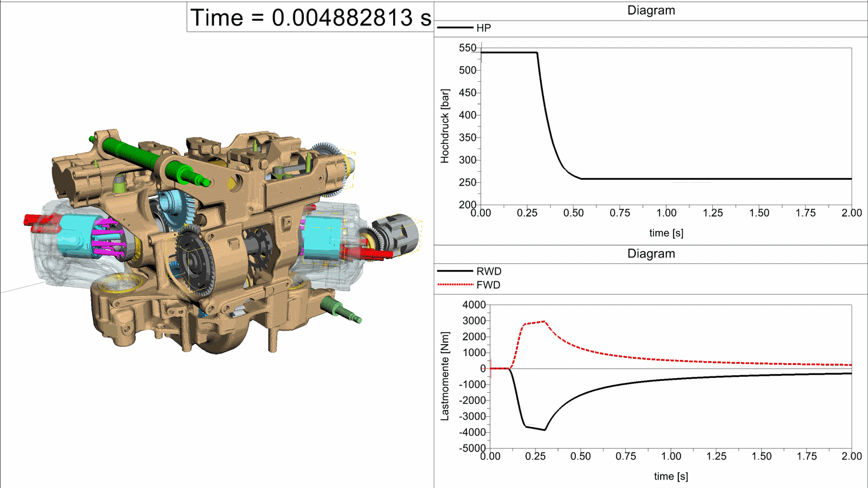
Task: Click the Time readout above the 3D model
Action: (x=310, y=18)
